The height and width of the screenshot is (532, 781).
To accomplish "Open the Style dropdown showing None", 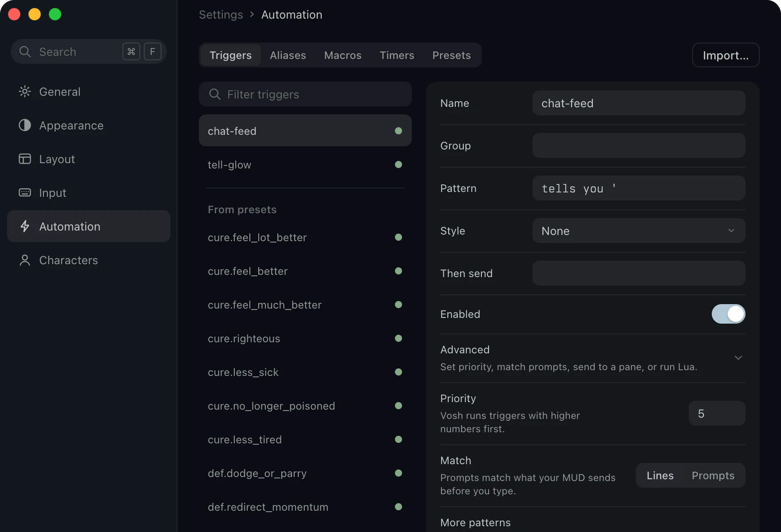I will pos(639,231).
